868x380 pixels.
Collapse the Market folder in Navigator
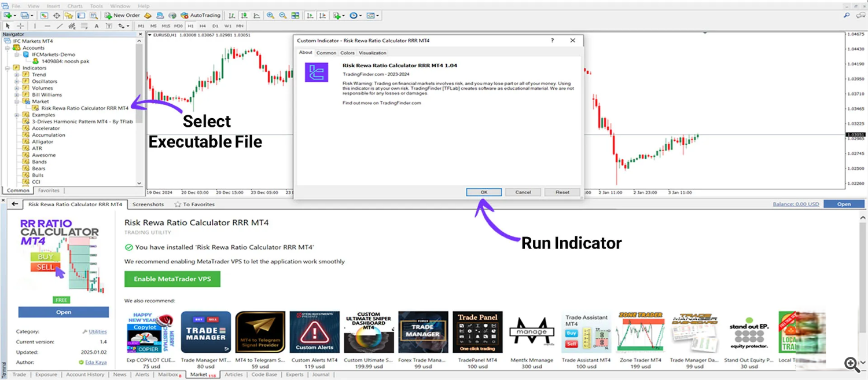[x=17, y=101]
